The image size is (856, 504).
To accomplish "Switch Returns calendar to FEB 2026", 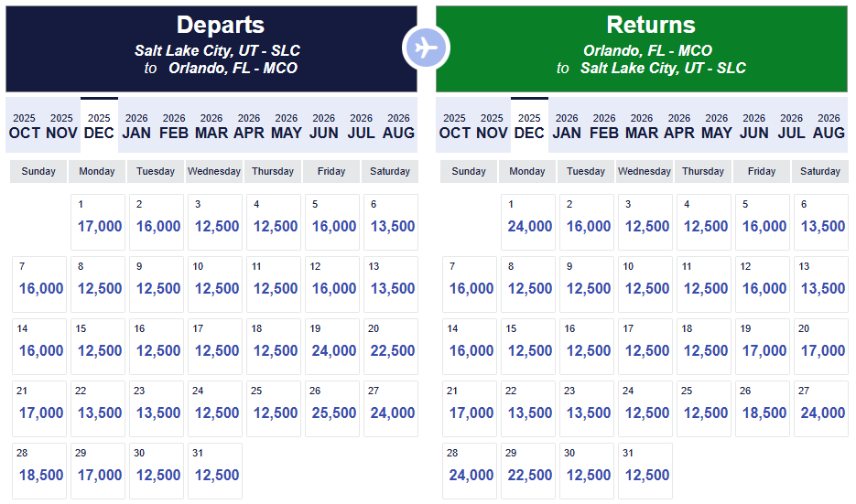I will [604, 125].
